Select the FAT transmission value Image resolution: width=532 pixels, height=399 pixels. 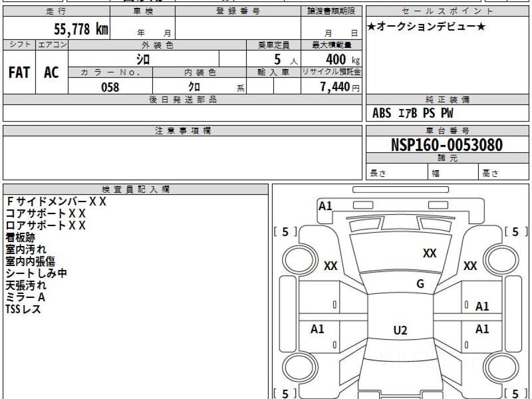(x=19, y=72)
